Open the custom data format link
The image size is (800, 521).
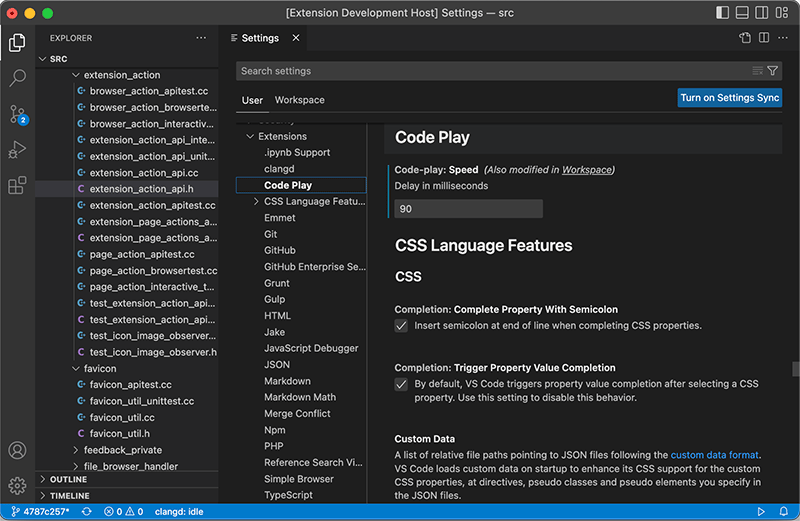coord(714,455)
